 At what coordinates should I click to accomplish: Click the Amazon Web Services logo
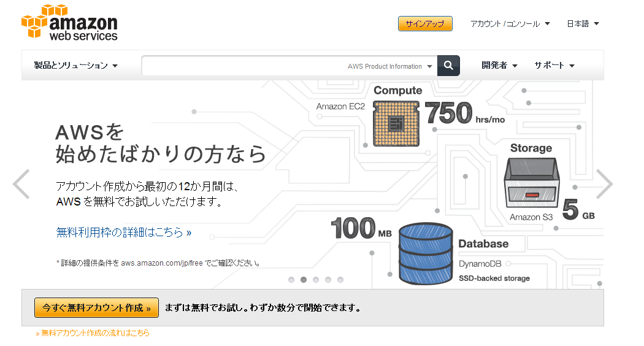click(x=69, y=23)
